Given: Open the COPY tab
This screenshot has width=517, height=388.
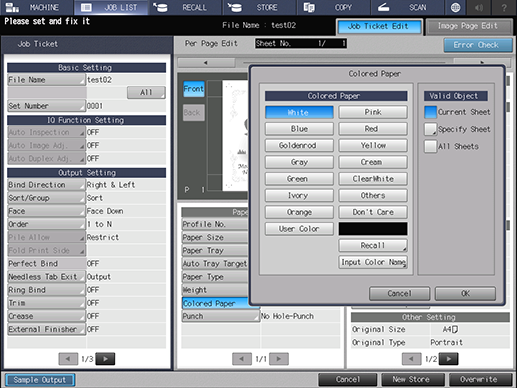Looking at the screenshot, I should click(x=333, y=7).
